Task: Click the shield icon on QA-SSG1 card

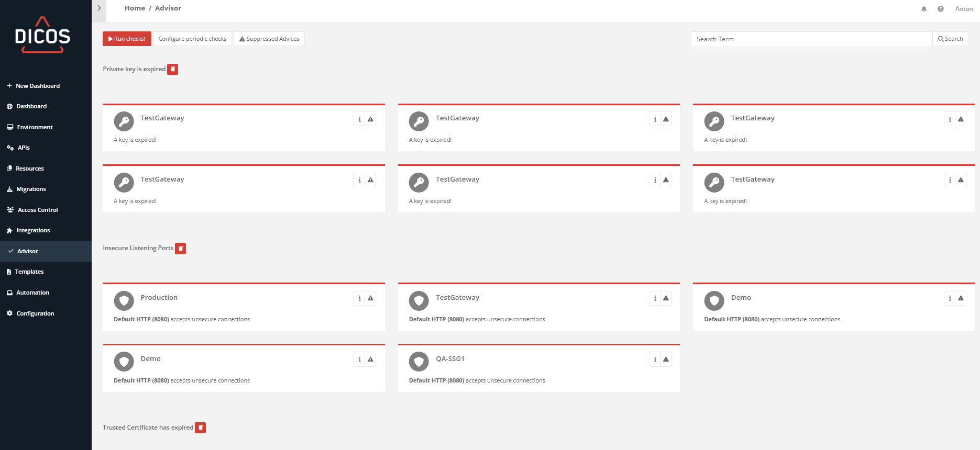Action: click(x=419, y=361)
